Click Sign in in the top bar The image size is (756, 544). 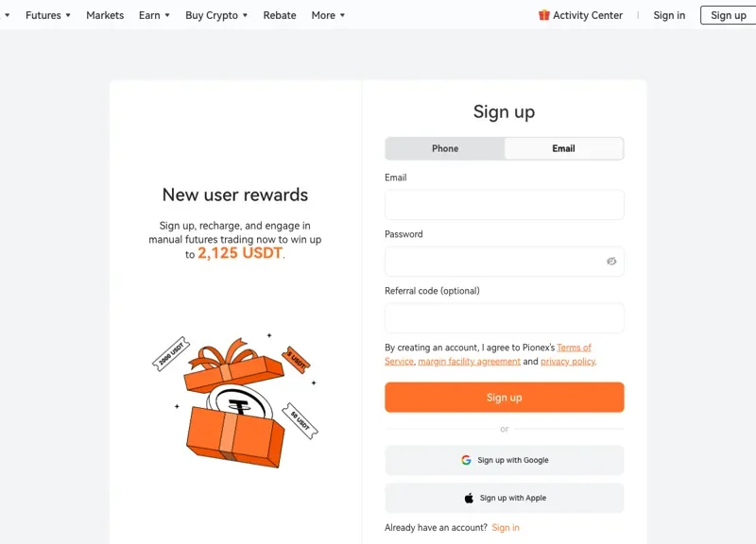tap(669, 15)
